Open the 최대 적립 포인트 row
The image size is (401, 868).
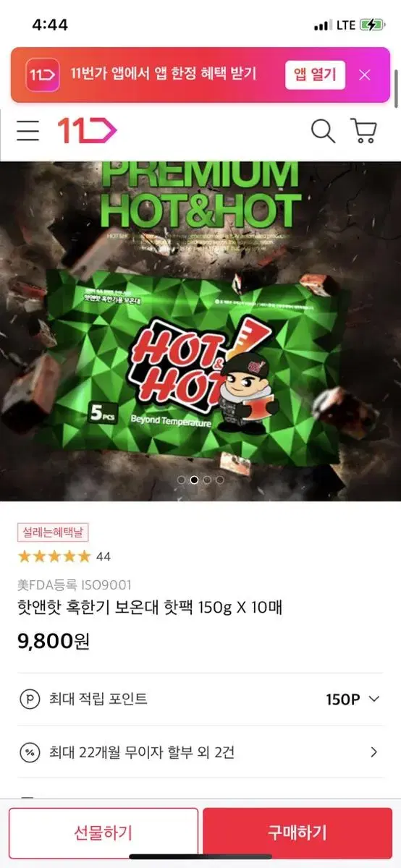(200, 699)
